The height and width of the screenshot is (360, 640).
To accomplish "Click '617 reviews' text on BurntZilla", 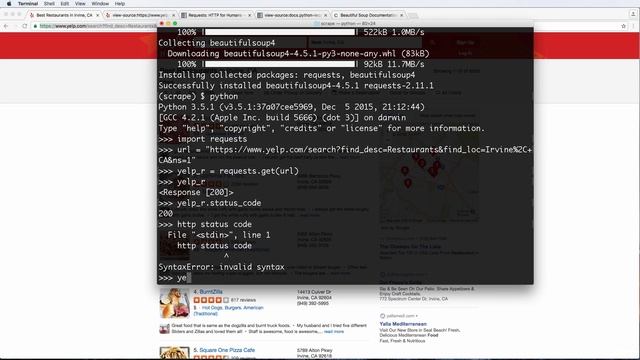I will (x=243, y=300).
